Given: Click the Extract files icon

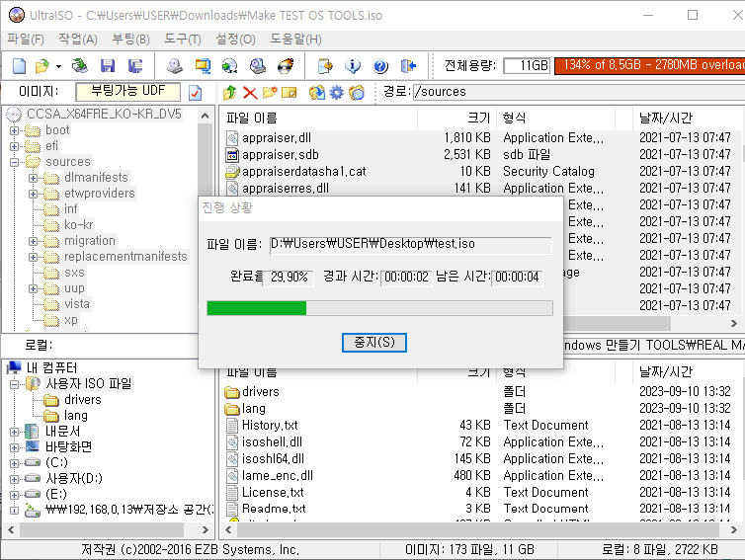Looking at the screenshot, I should point(317,92).
